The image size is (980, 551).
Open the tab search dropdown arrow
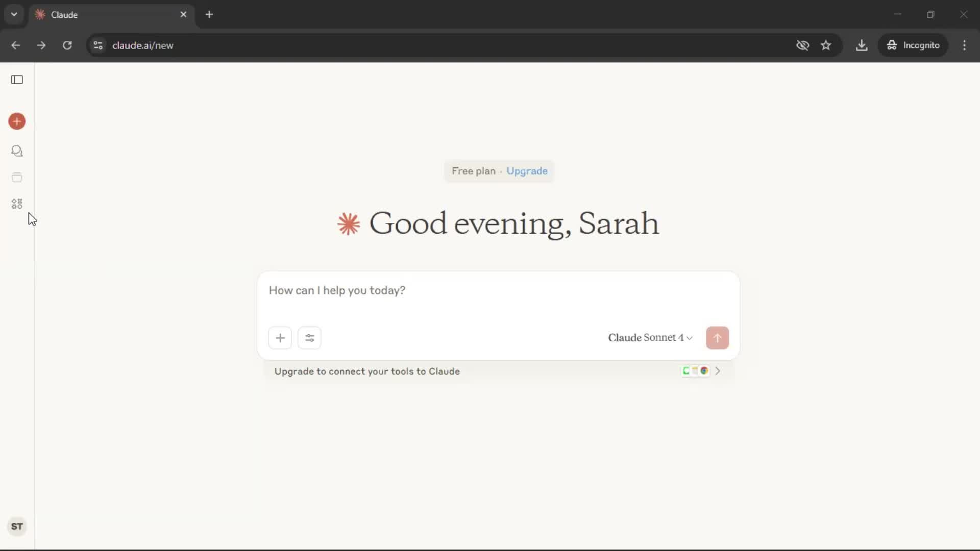14,14
